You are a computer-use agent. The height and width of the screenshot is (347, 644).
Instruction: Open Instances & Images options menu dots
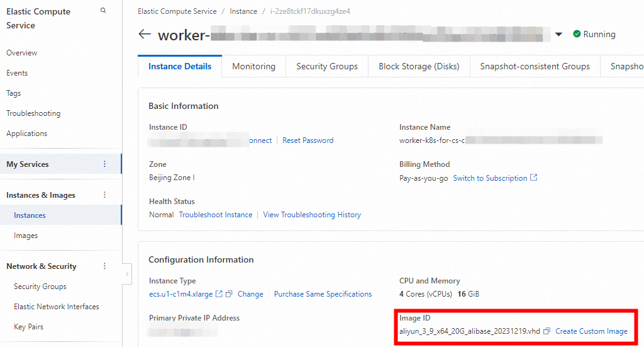pyautogui.click(x=105, y=195)
